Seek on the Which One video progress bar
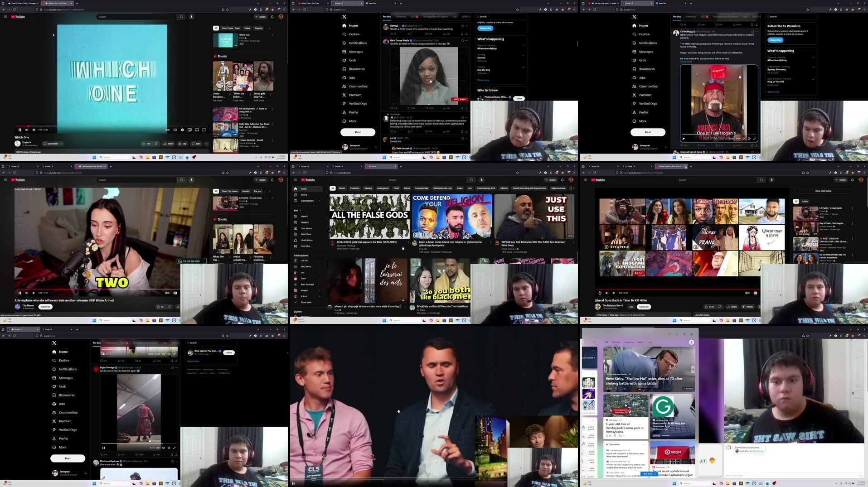This screenshot has height=487, width=868. [112, 126]
